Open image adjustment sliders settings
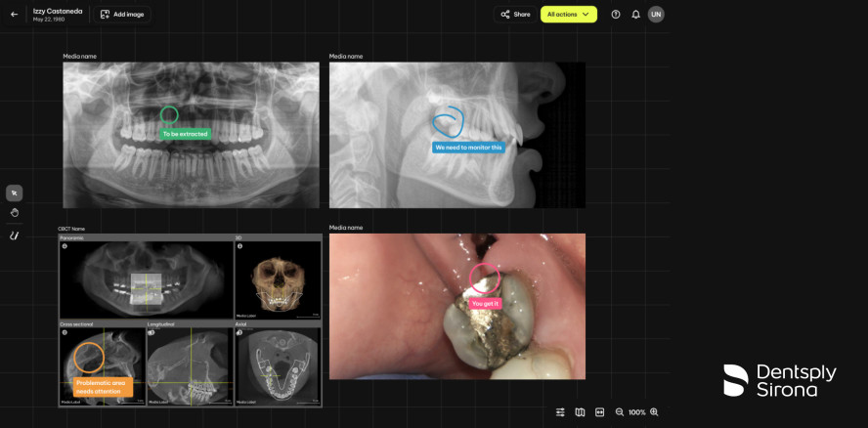Image resolution: width=868 pixels, height=428 pixels. (560, 412)
